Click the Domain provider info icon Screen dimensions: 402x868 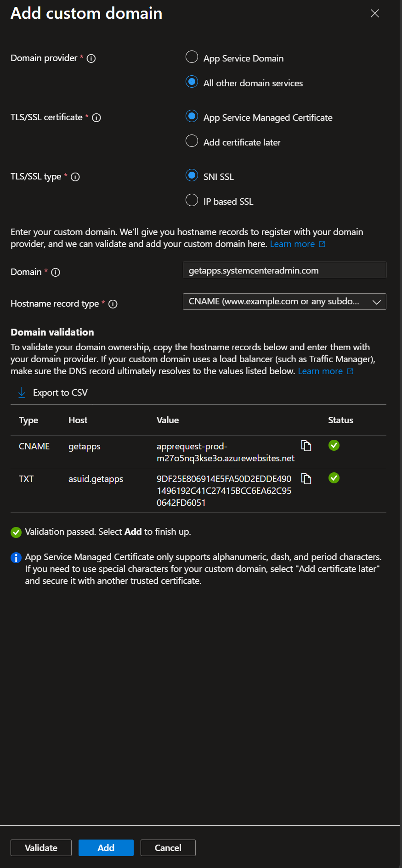tap(91, 58)
